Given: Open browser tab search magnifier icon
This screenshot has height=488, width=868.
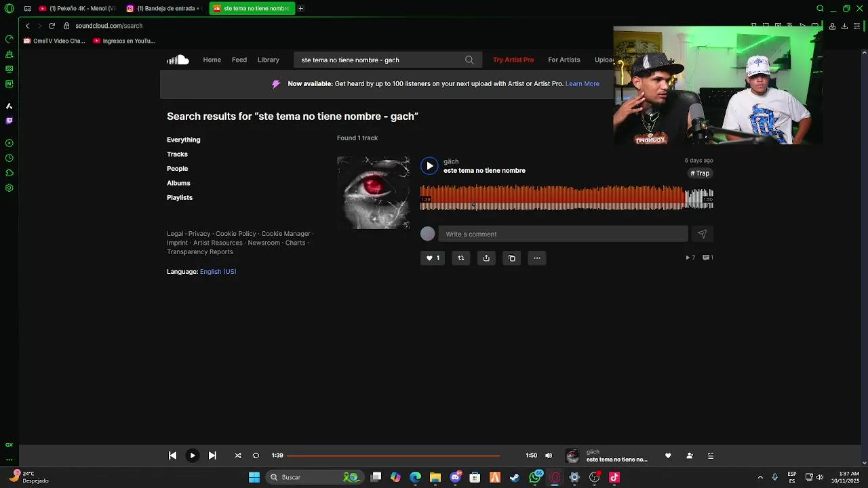Looking at the screenshot, I should [x=820, y=8].
